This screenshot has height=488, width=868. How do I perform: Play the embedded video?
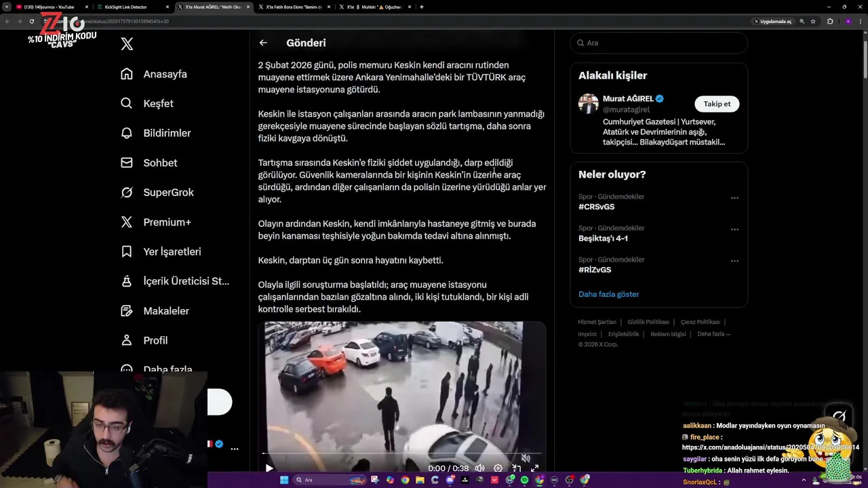269,468
